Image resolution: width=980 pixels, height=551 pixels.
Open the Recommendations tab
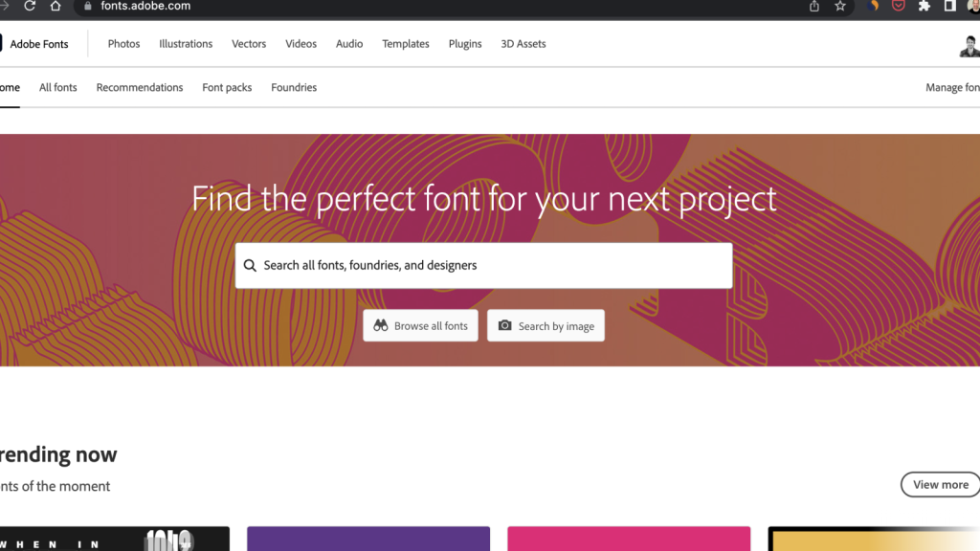pyautogui.click(x=140, y=87)
